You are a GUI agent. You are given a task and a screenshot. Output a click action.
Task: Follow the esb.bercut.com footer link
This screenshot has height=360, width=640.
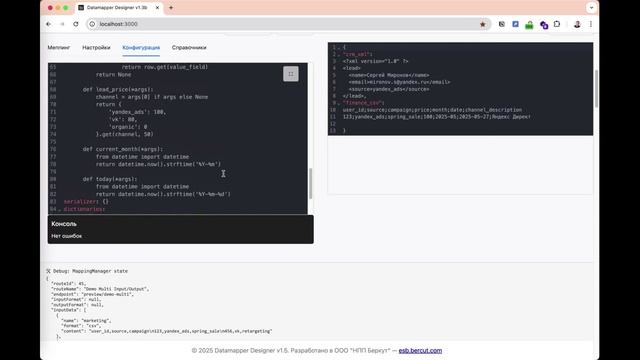coord(420,350)
